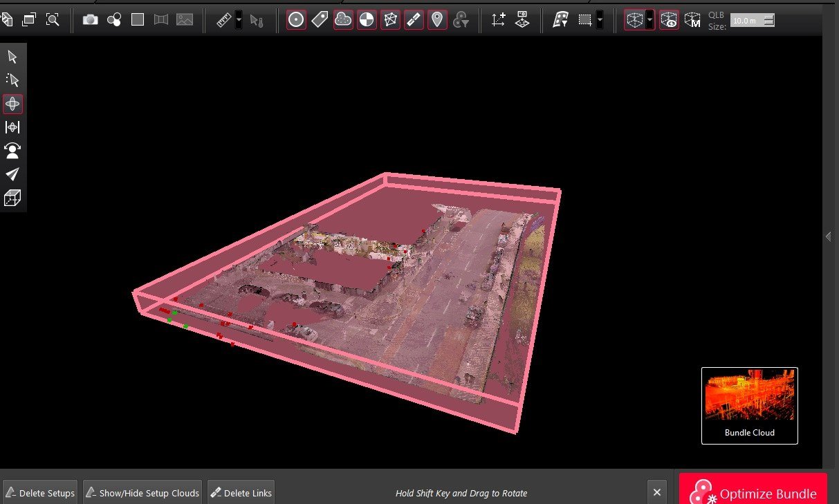Click the Show/Hide Setup Clouds button

coord(142,493)
